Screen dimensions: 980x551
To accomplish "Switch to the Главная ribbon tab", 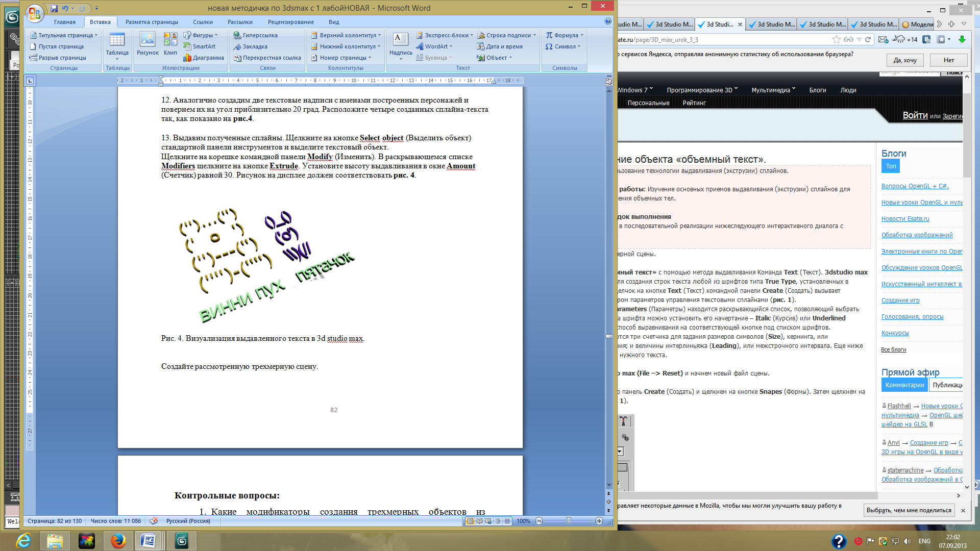I will coord(65,22).
